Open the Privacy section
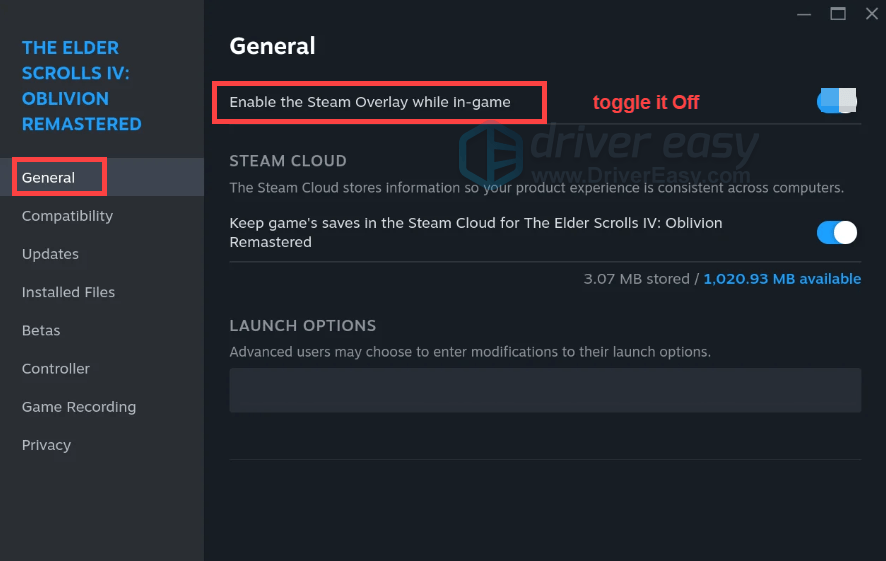This screenshot has width=886, height=561. [46, 445]
